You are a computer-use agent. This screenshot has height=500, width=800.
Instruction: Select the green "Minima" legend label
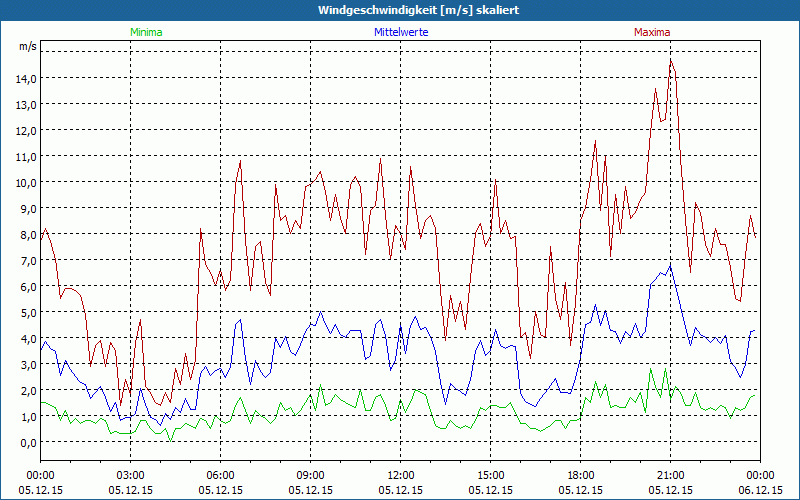tap(146, 32)
